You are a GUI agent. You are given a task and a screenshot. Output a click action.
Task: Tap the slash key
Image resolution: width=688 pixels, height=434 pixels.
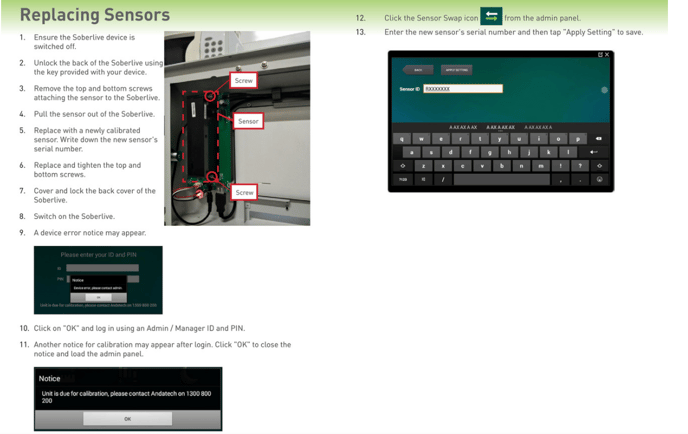[443, 179]
